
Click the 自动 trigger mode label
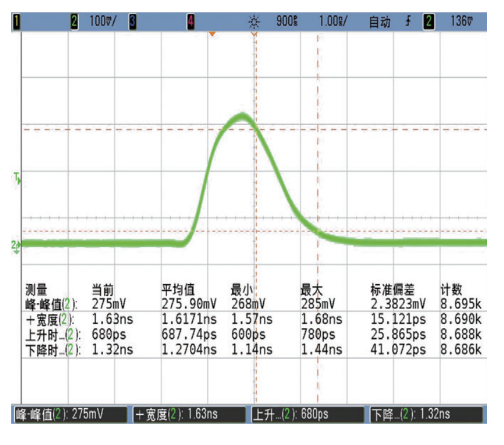(379, 23)
